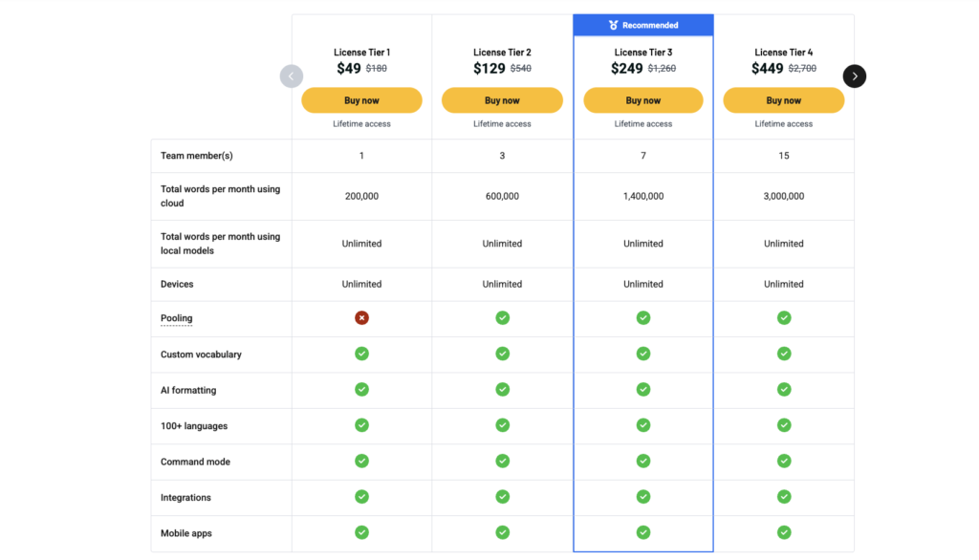Click the License Tier 4 heading
979x560 pixels.
point(784,53)
